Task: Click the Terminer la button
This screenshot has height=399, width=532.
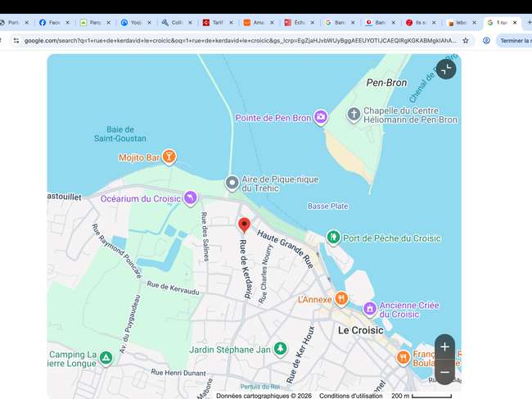Action: 514,40
